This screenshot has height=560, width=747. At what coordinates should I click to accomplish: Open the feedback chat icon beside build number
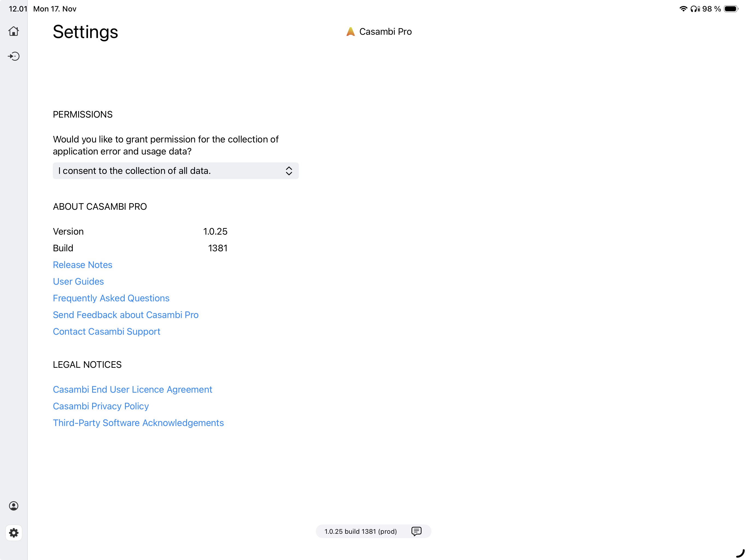(417, 531)
